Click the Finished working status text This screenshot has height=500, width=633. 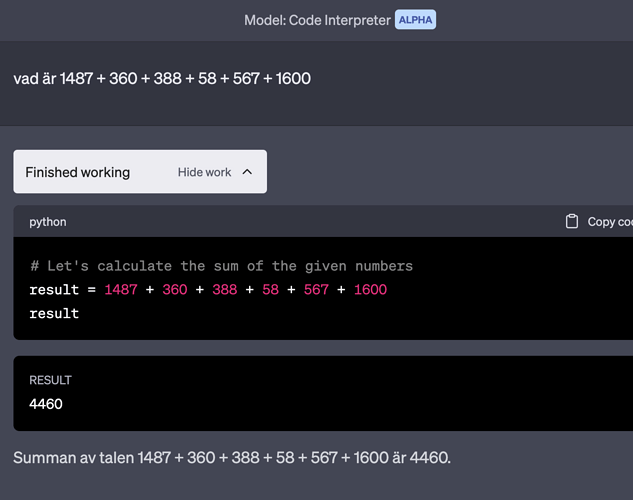pos(77,172)
